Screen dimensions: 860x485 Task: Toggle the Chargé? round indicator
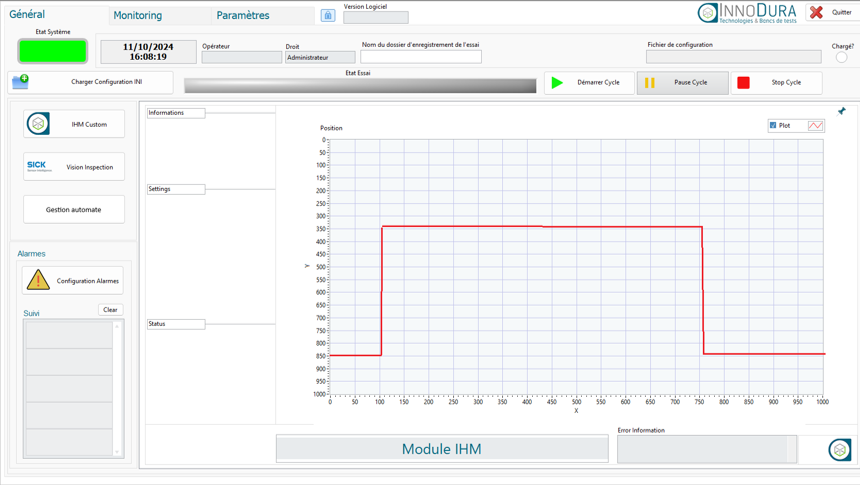tap(841, 57)
